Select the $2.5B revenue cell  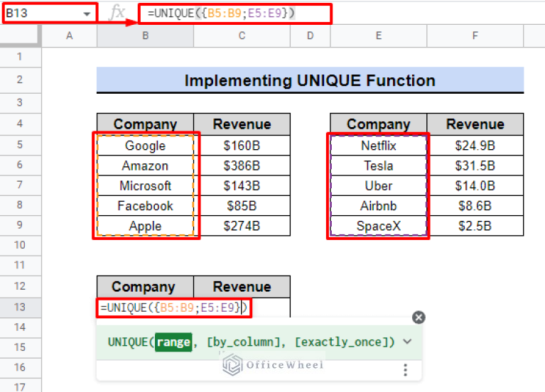point(475,226)
